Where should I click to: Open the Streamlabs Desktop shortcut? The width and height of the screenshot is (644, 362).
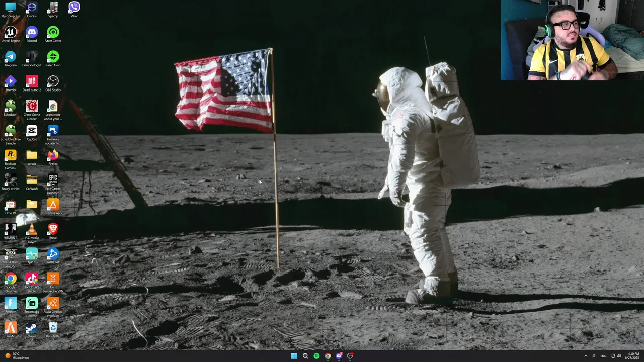[x=32, y=307]
